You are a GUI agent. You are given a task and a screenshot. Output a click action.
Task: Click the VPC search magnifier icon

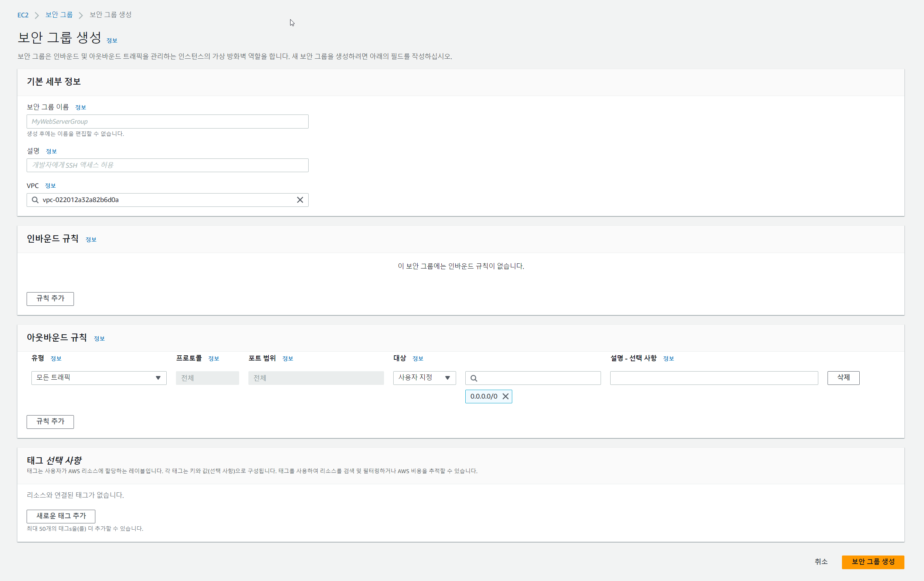pyautogui.click(x=35, y=200)
